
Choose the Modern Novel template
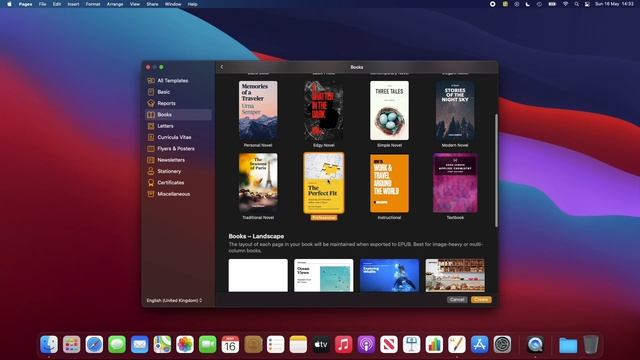point(455,111)
